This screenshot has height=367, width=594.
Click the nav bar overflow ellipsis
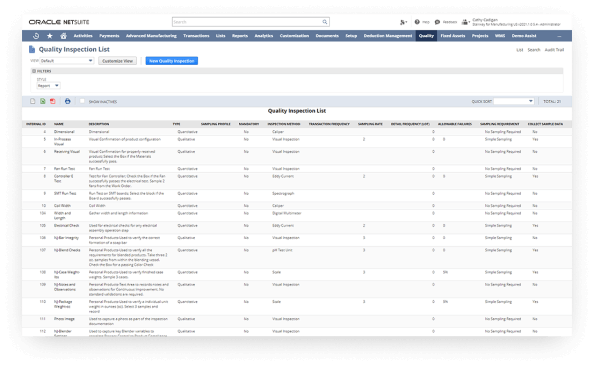pos(559,36)
